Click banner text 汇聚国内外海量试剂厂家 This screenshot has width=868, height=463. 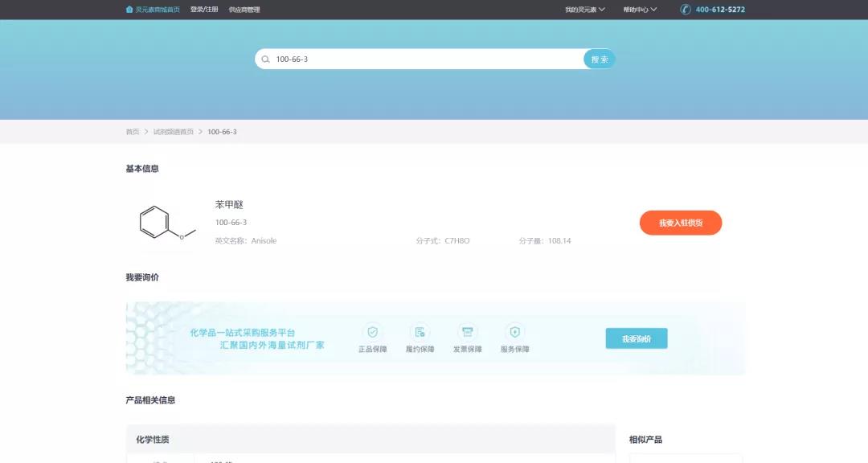pyautogui.click(x=272, y=345)
